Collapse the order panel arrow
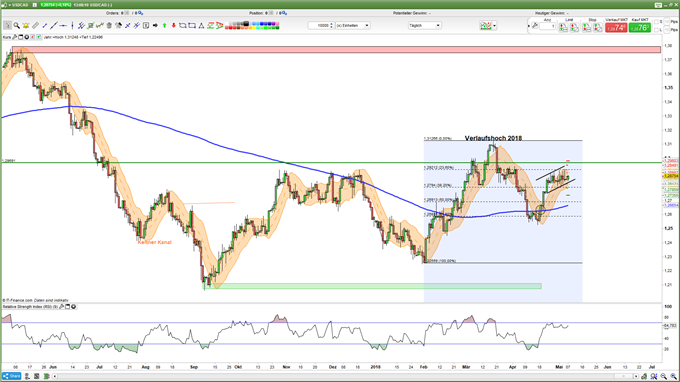The width and height of the screenshot is (680, 382). pos(529,26)
